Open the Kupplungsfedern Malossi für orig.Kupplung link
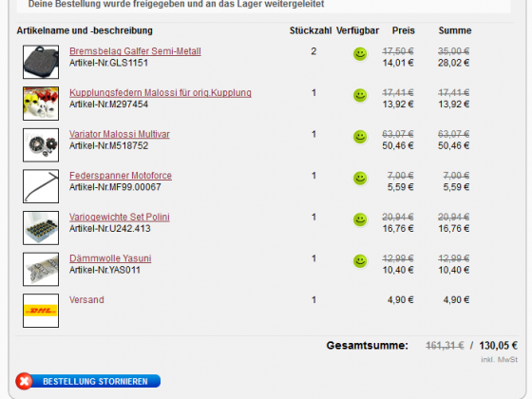 tap(161, 93)
